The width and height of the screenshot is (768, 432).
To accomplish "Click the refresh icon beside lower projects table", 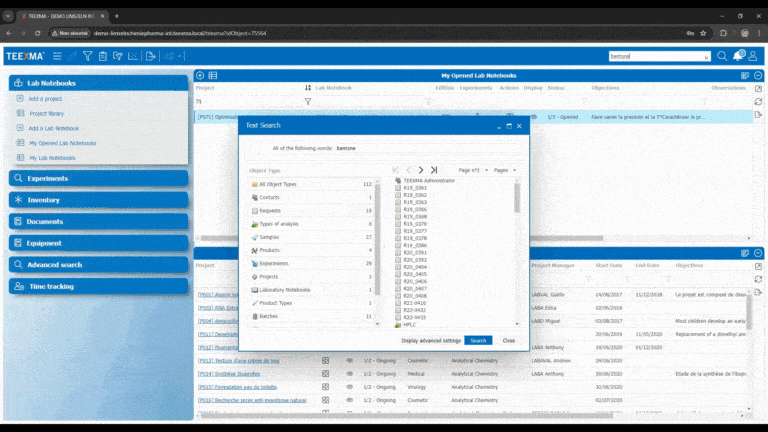I will click(758, 279).
